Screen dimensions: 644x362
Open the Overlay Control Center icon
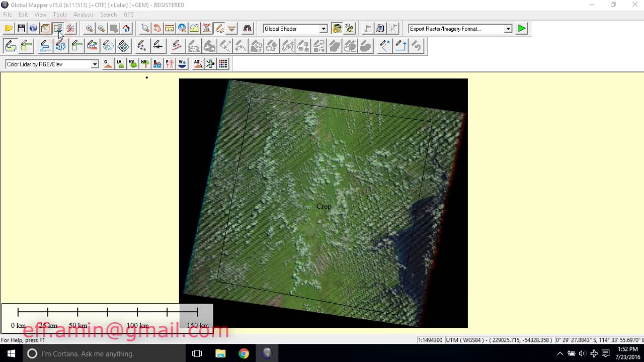(58, 29)
